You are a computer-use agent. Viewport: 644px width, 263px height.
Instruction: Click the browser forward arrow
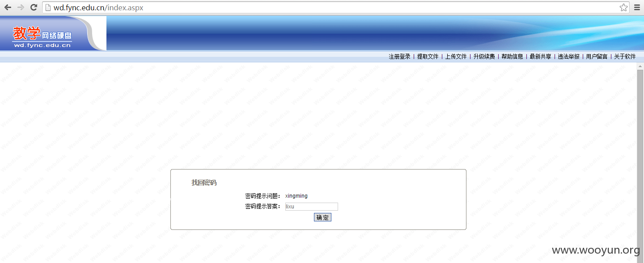[x=21, y=8]
